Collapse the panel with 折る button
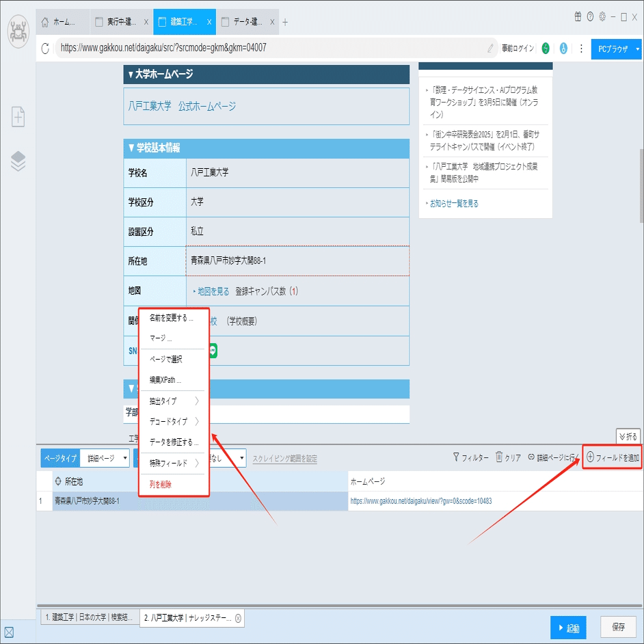This screenshot has height=644, width=644. pos(628,436)
